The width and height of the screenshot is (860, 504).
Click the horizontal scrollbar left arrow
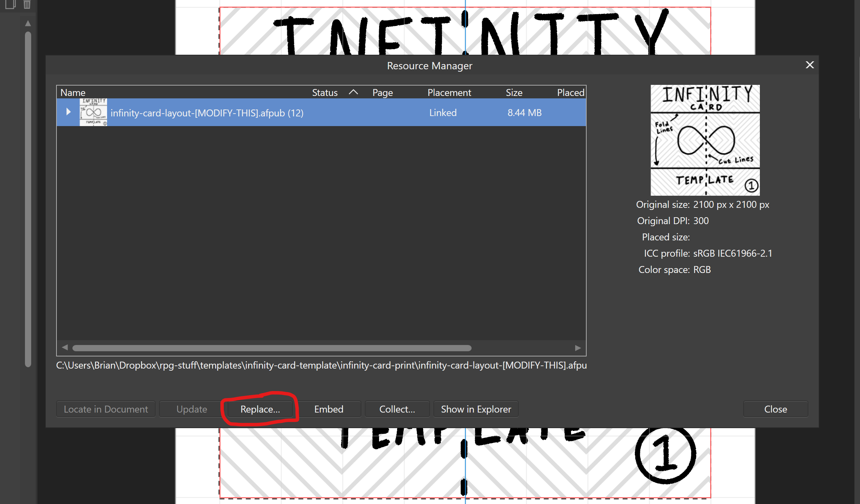pos(65,348)
